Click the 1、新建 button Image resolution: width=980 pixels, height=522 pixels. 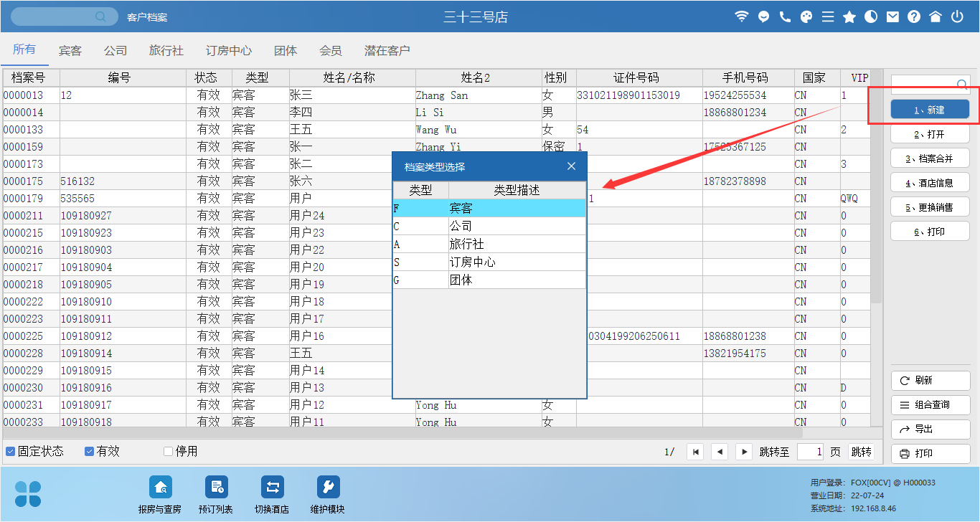(930, 110)
